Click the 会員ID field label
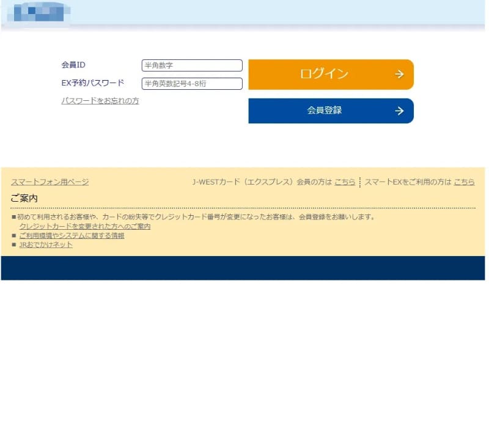Image resolution: width=489 pixels, height=448 pixels. pyautogui.click(x=73, y=64)
